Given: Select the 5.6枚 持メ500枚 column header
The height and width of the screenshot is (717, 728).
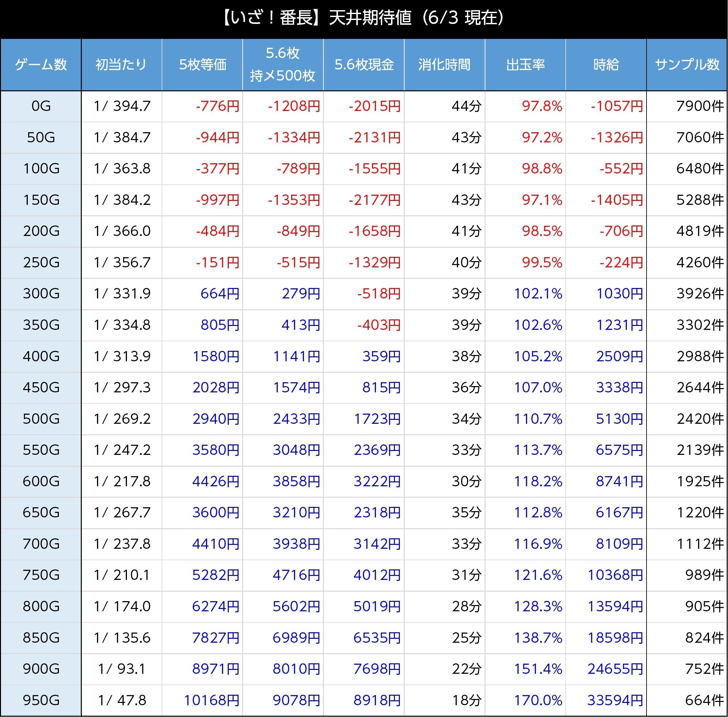Looking at the screenshot, I should point(283,65).
